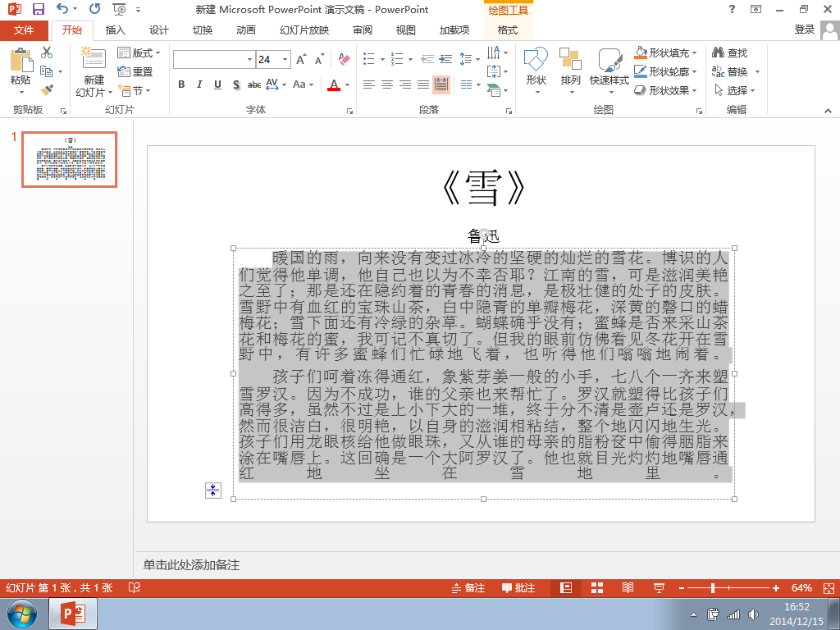This screenshot has height=630, width=840.
Task: Switch to the 动画 tab
Action: click(246, 30)
